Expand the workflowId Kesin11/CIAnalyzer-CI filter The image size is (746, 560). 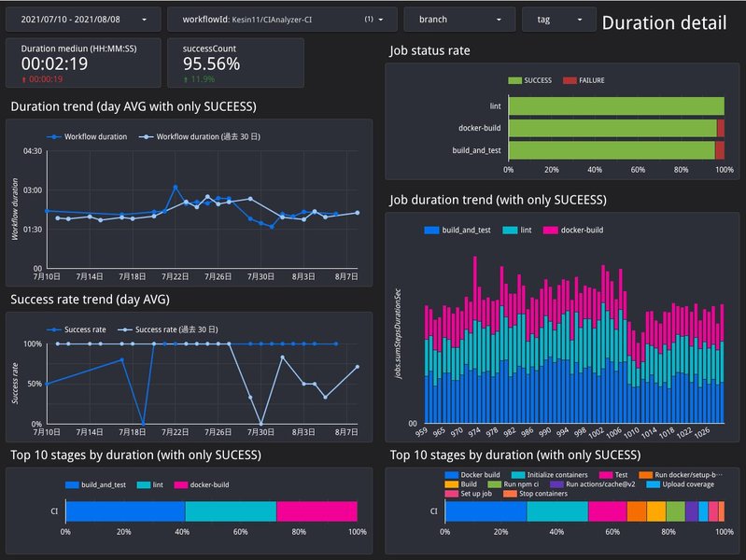point(282,19)
